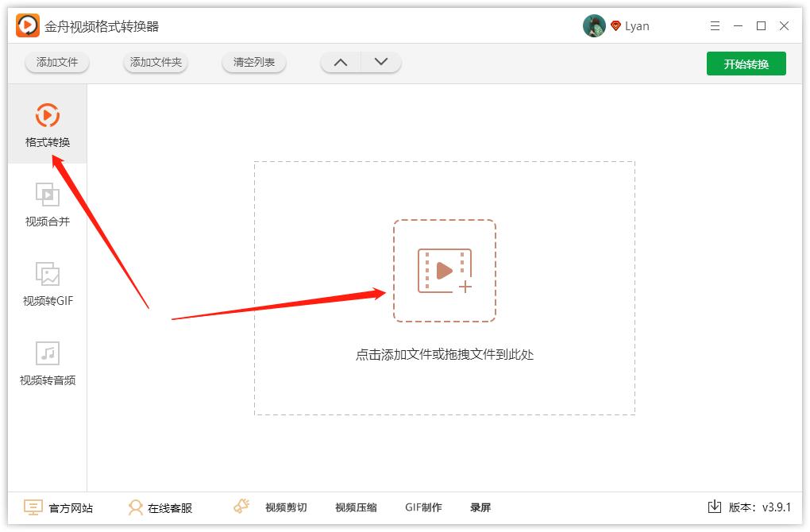Open the 录屏 screen recorder
The image size is (810, 532).
(x=481, y=507)
